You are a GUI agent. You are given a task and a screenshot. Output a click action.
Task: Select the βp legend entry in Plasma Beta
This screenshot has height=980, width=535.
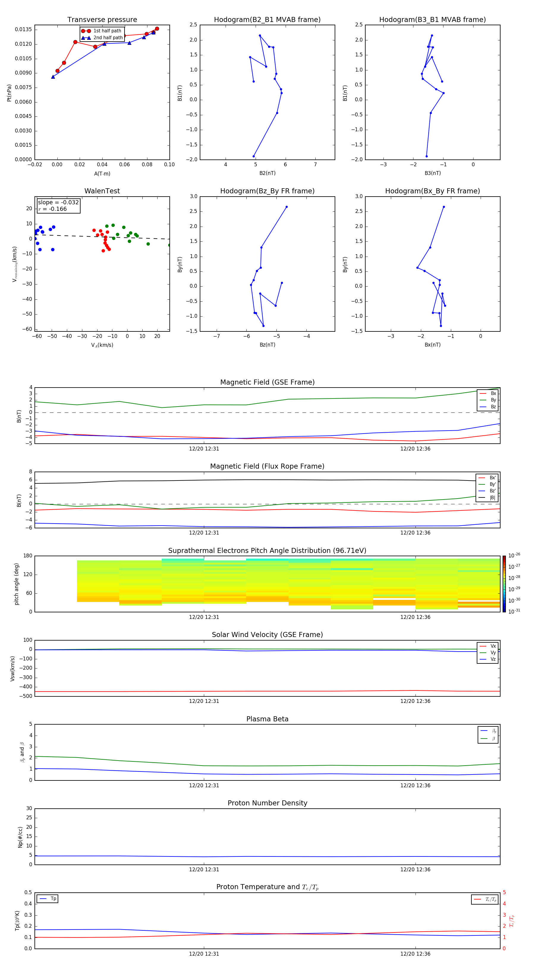pos(488,731)
